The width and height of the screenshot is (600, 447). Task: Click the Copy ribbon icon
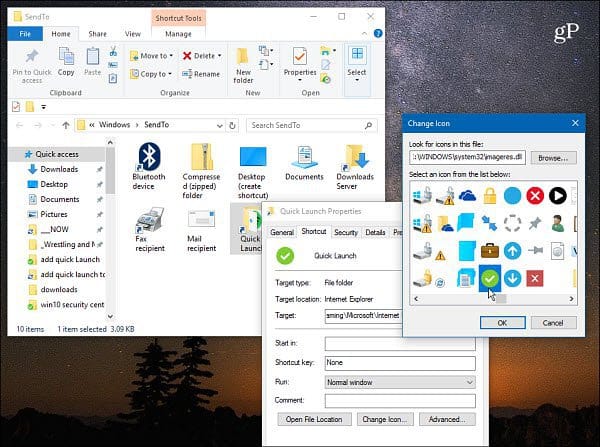[66, 57]
